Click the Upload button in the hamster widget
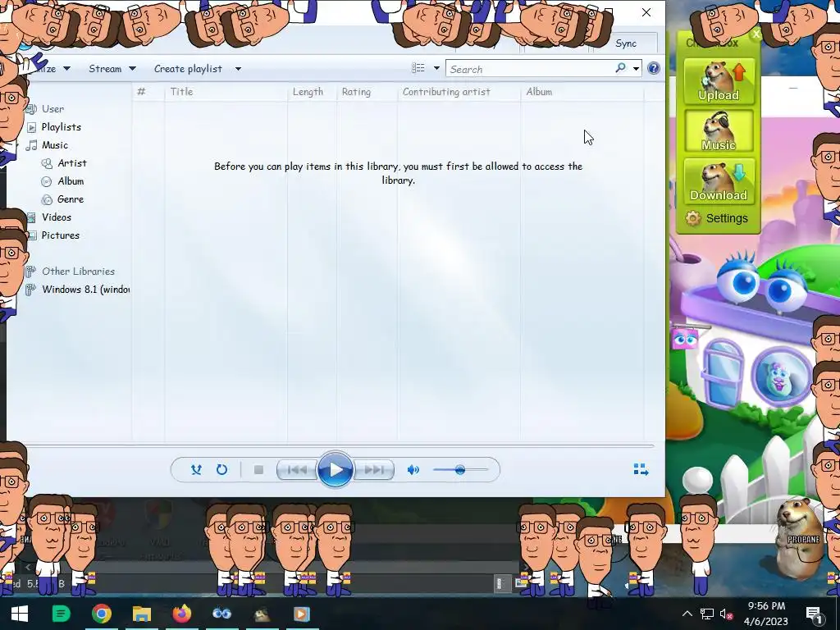This screenshot has height=630, width=840. 719,81
